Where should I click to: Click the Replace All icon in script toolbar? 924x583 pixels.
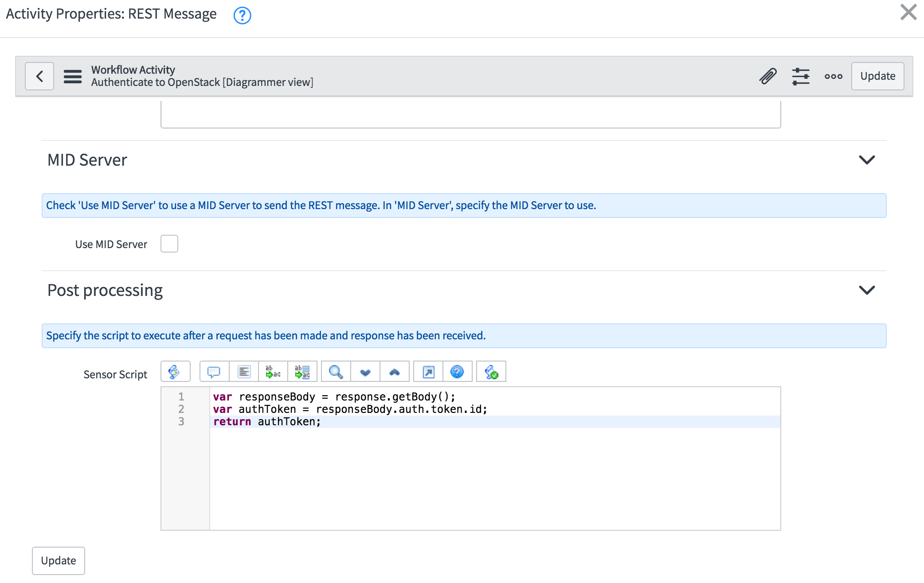pyautogui.click(x=302, y=372)
